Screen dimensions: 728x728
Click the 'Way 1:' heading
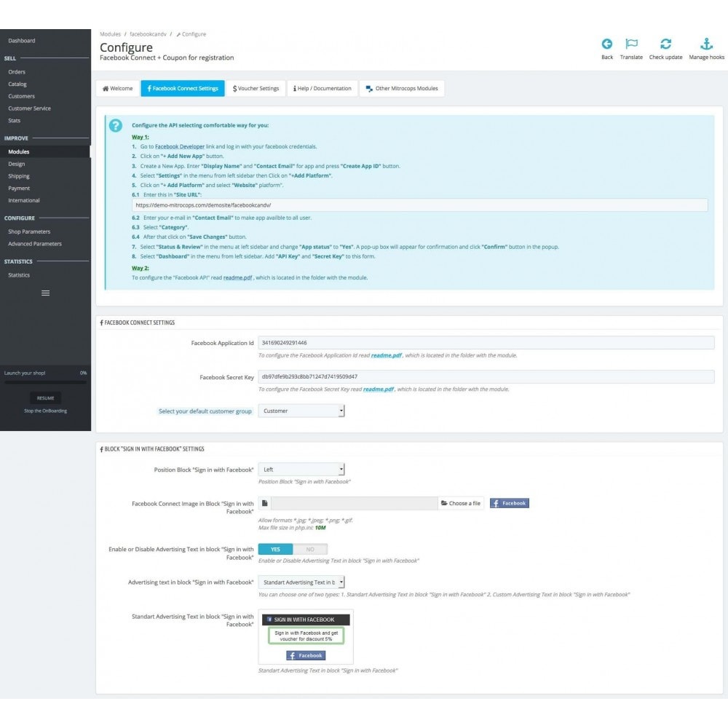(x=141, y=137)
